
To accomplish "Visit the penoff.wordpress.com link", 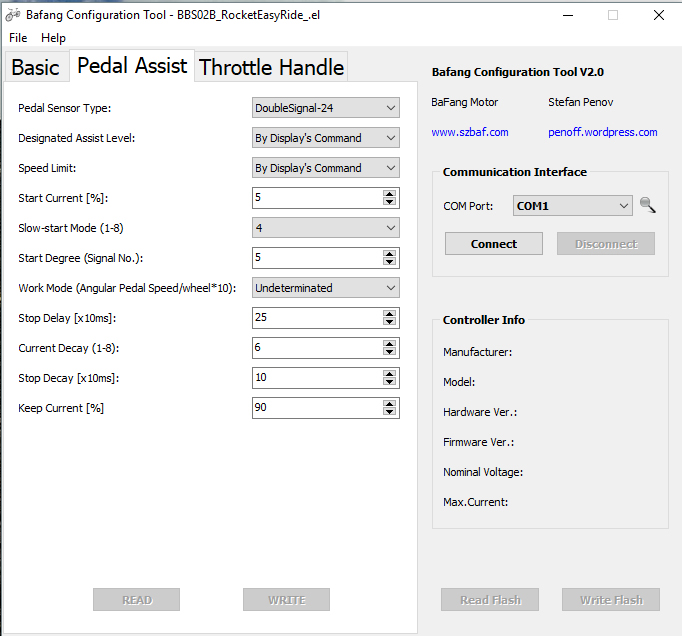I will 602,132.
